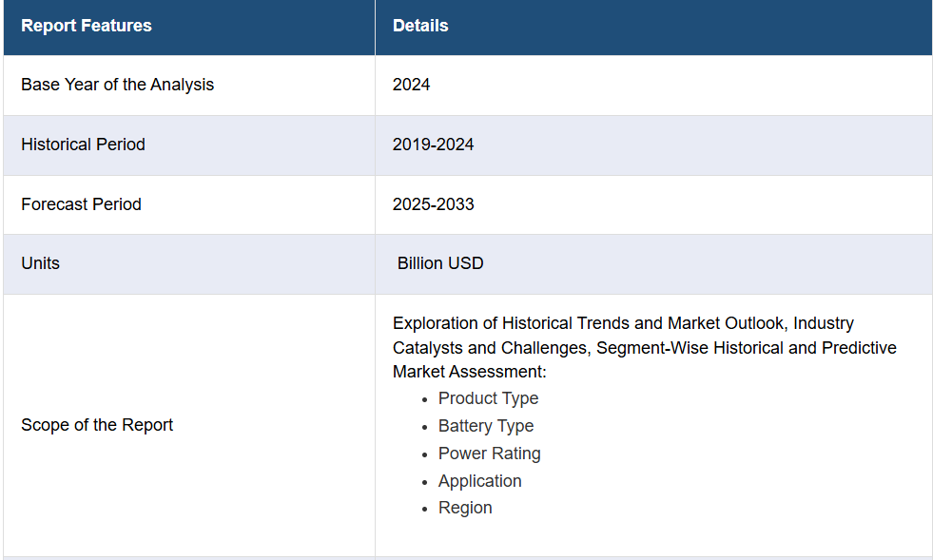Viewport: 933px width, 560px height.
Task: Click the Catalysts and Challenges text line
Action: click(x=645, y=348)
